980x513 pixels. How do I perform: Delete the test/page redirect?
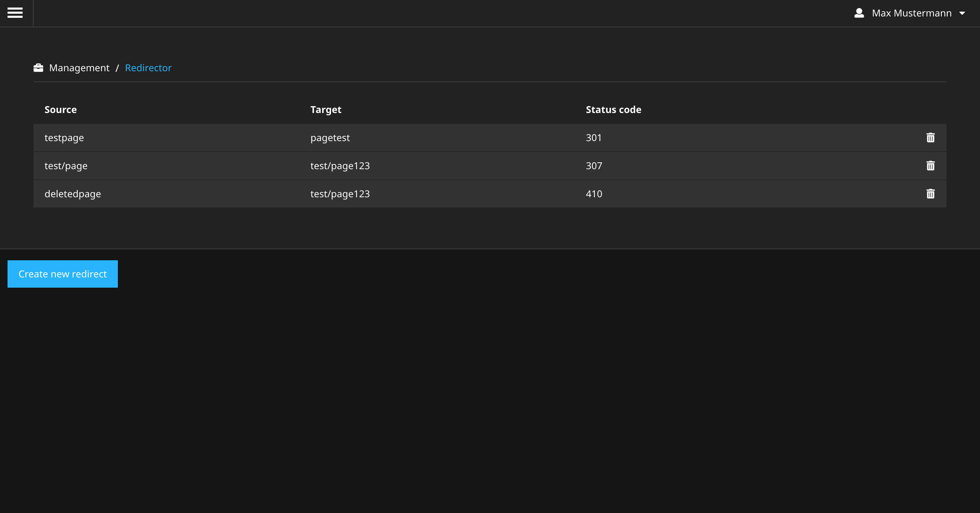click(931, 166)
